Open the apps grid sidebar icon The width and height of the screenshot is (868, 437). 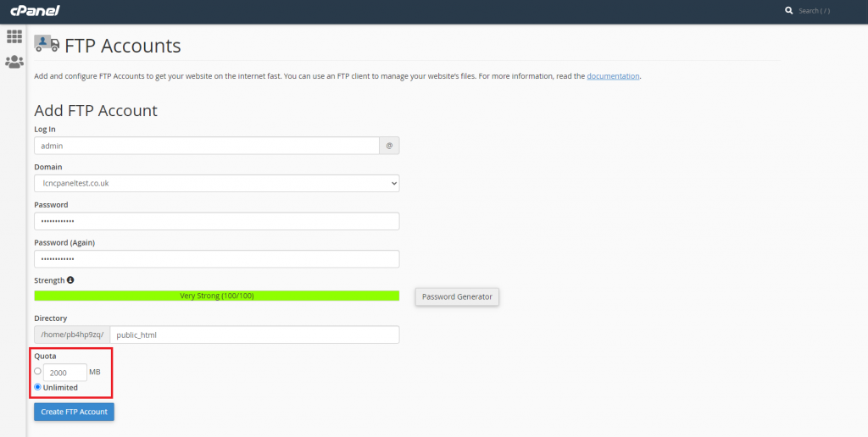pyautogui.click(x=14, y=36)
